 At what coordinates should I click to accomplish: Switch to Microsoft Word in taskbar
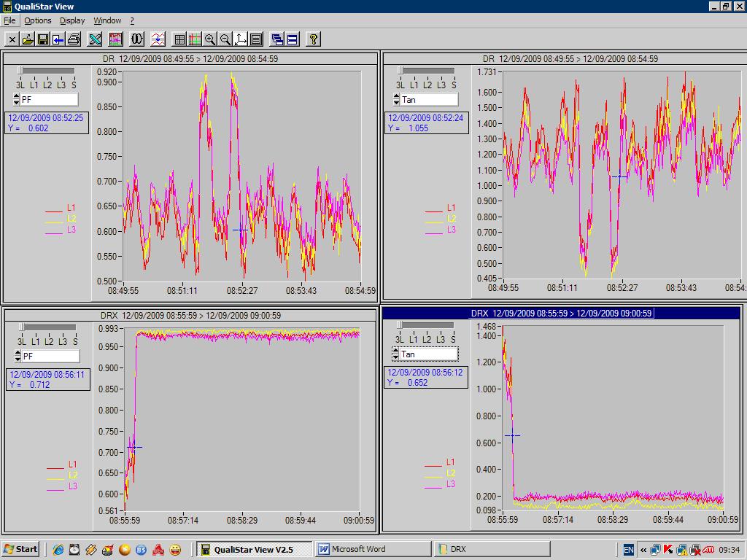click(372, 549)
